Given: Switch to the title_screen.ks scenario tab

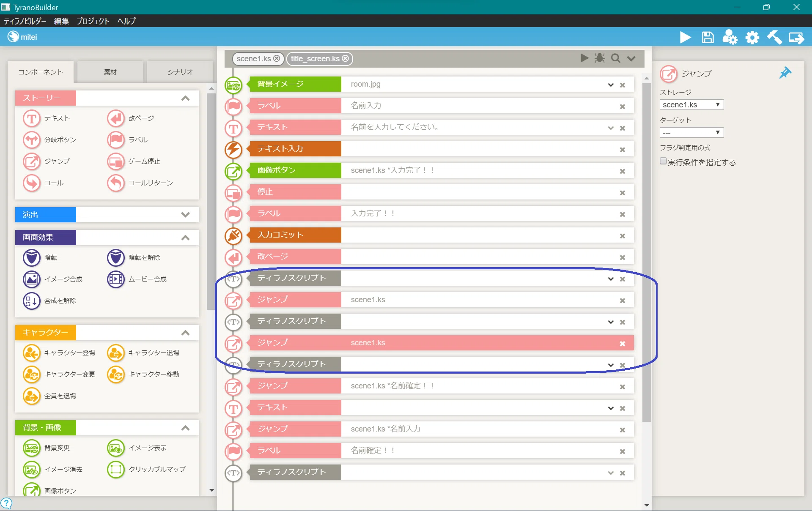Looking at the screenshot, I should tap(315, 59).
